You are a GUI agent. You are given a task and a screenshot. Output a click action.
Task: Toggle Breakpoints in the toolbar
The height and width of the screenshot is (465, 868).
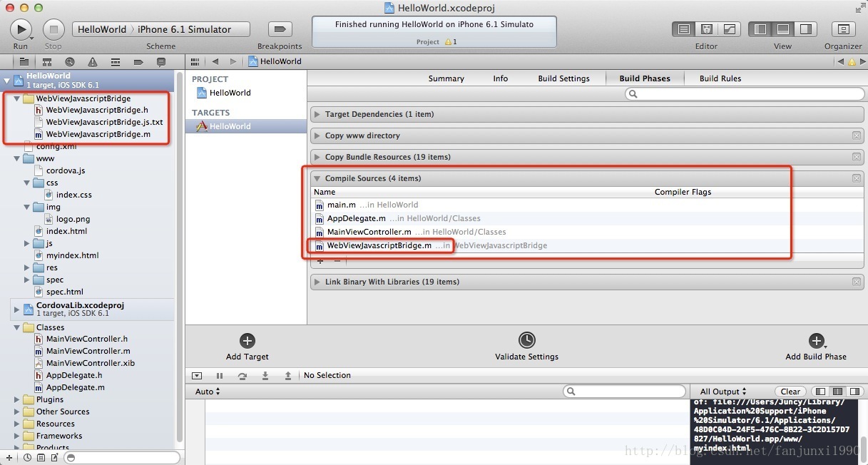280,29
